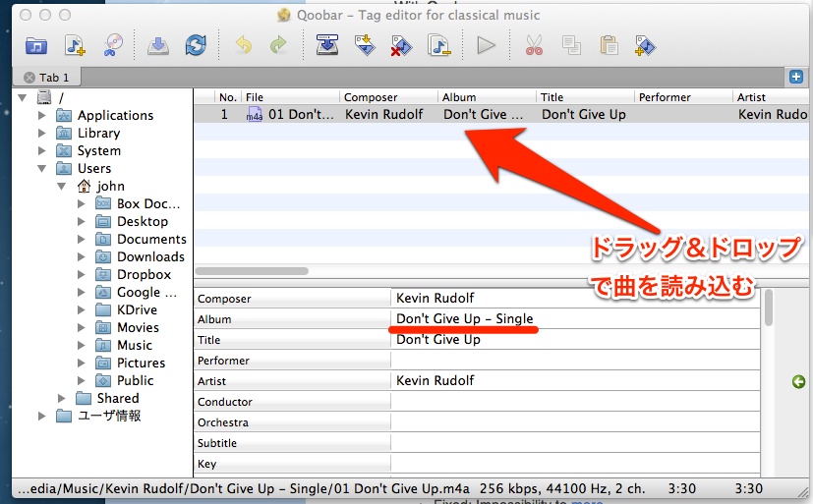This screenshot has height=504, width=813.
Task: Sort by the Composer column header
Action: 389,97
